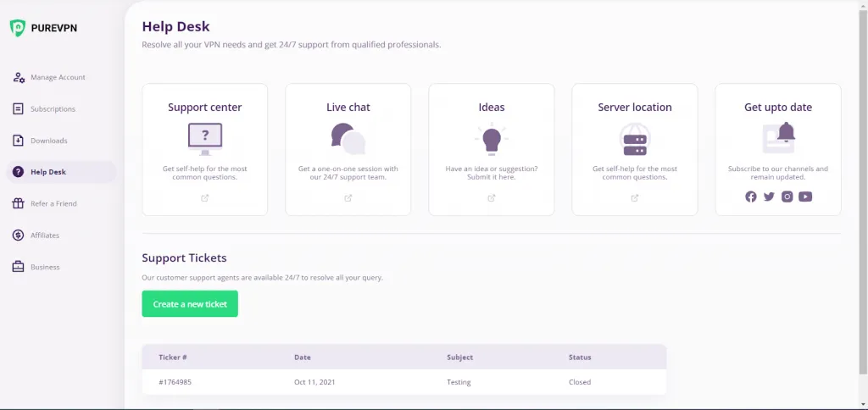Click the Ideas lightbulb icon
This screenshot has height=410, width=868.
click(492, 139)
